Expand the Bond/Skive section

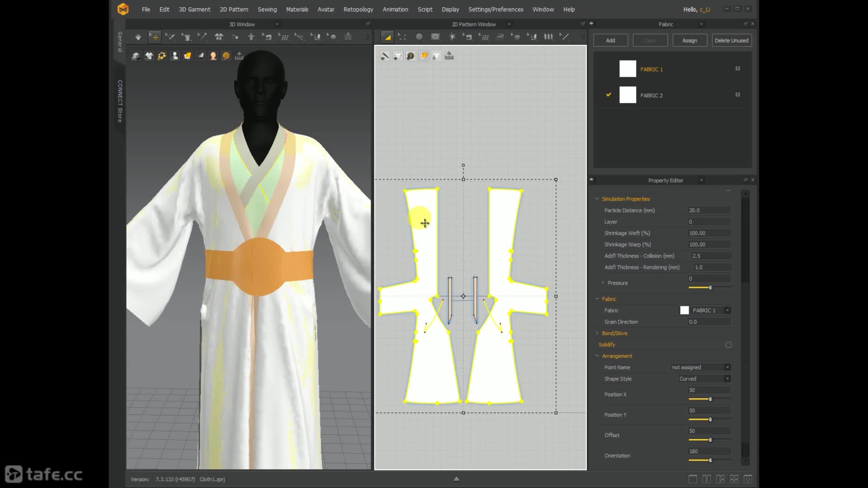point(597,333)
